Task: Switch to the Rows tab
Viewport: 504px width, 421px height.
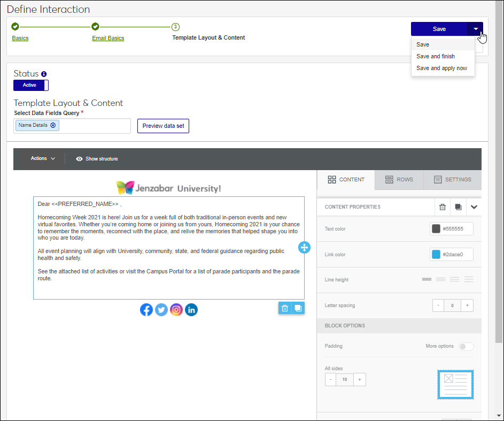Action: (x=399, y=180)
